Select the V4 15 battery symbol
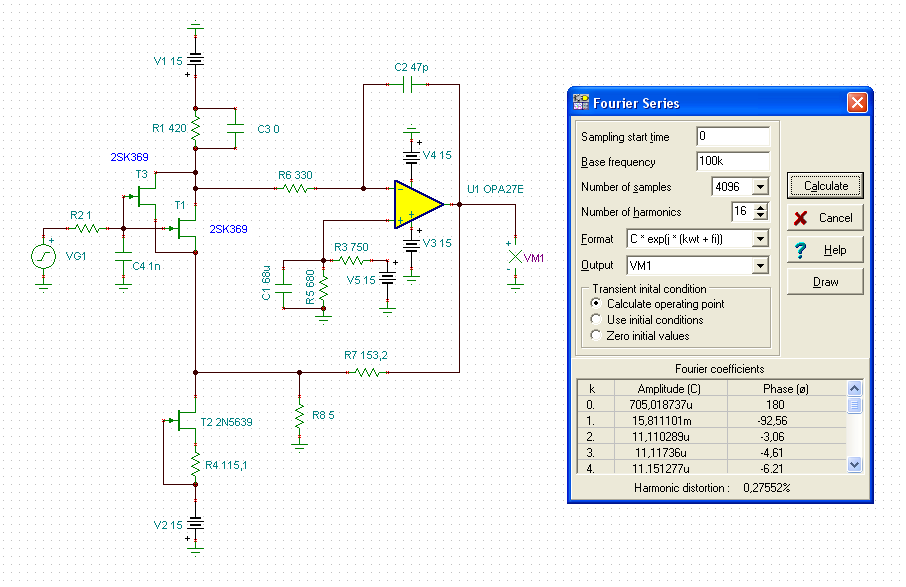The width and height of the screenshot is (906, 587). [x=411, y=155]
